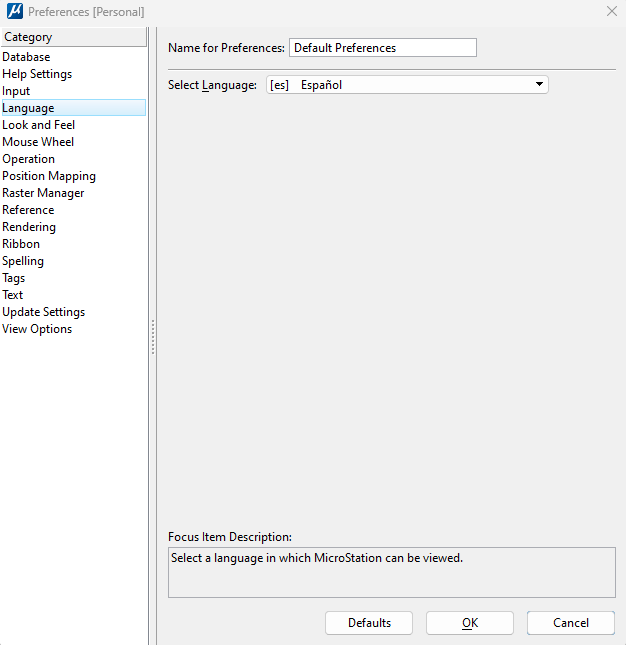Select the Database category
The image size is (626, 645).
click(x=74, y=57)
